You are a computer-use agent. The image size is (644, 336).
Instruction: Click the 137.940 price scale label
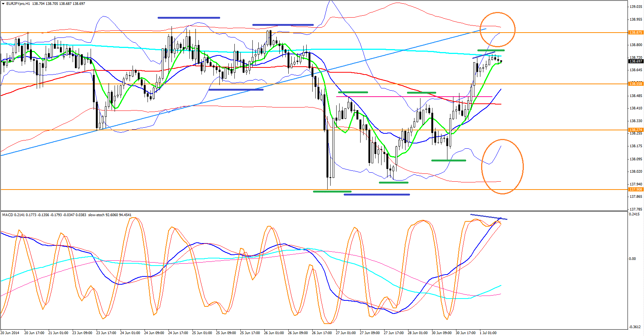tap(636, 184)
